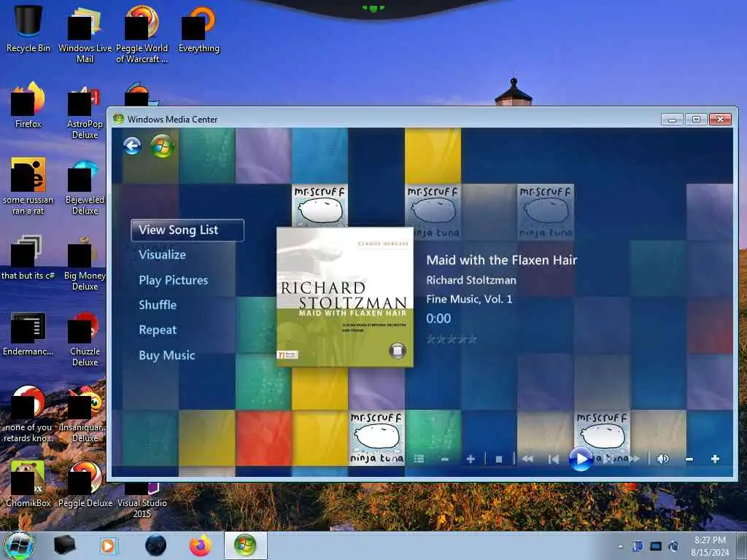Open the guide list icon in transport bar
This screenshot has height=560, width=747.
coord(419,459)
